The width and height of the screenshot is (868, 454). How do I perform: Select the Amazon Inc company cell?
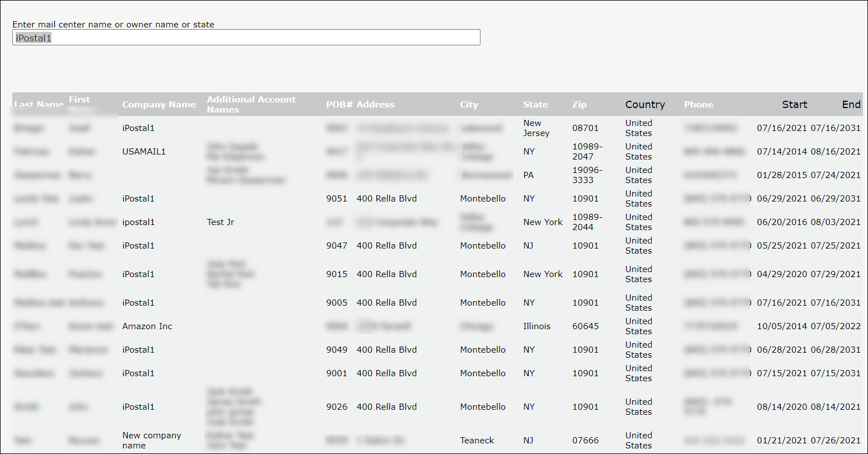[147, 326]
